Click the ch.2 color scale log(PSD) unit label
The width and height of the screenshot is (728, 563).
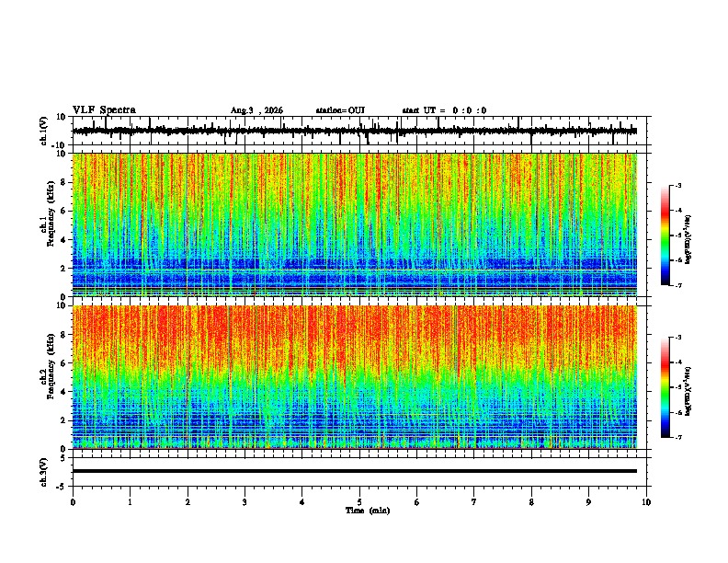click(x=688, y=391)
